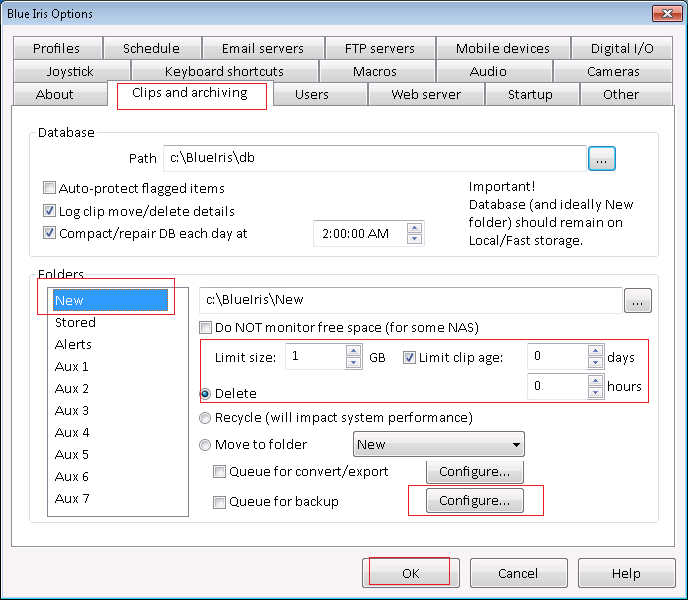
Task: Open the Cameras tab
Action: [613, 72]
